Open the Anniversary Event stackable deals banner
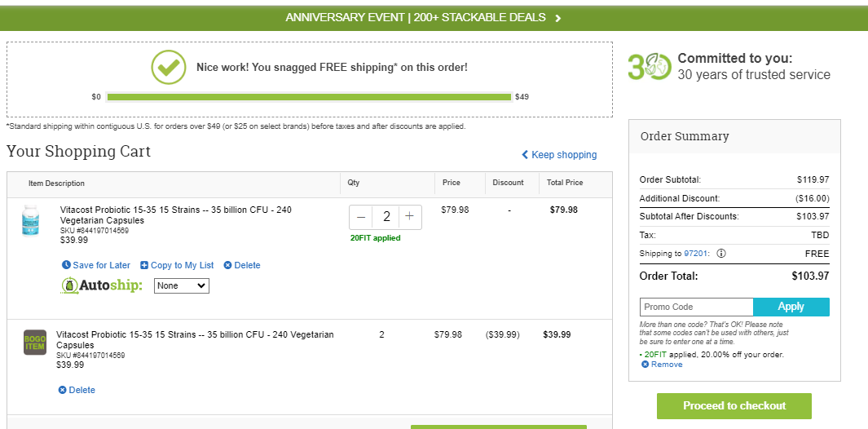This screenshot has height=429, width=868. click(x=423, y=18)
